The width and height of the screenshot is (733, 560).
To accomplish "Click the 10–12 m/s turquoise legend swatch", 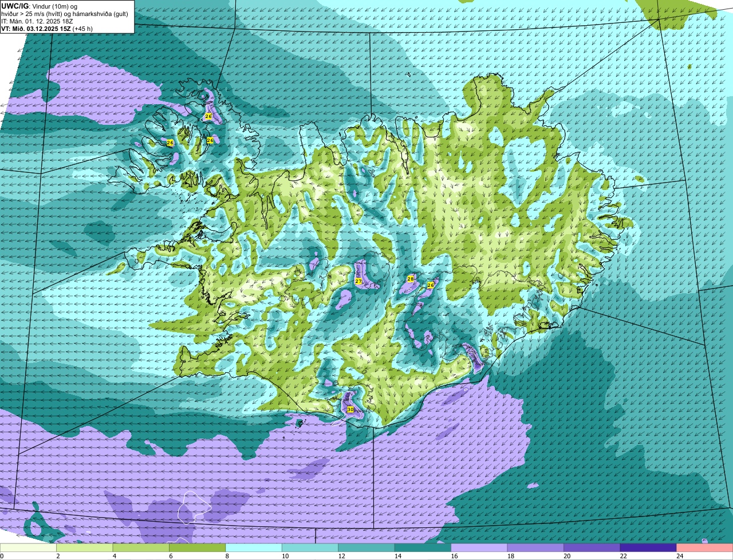I will [x=310, y=547].
